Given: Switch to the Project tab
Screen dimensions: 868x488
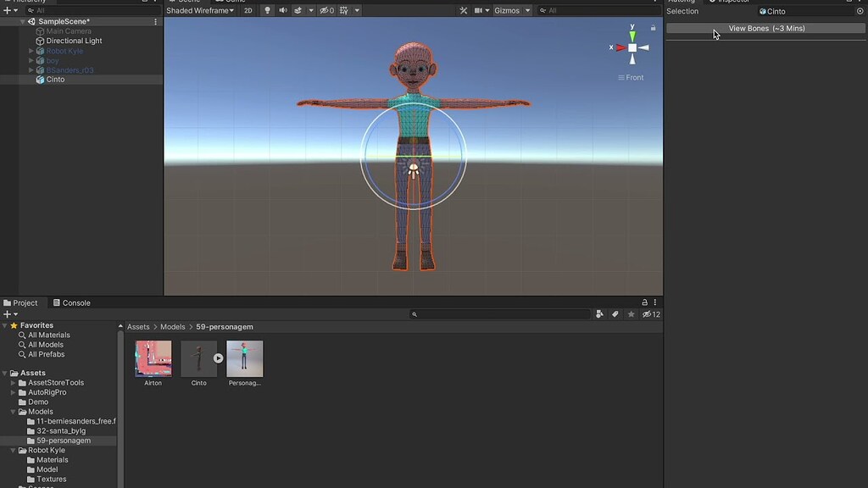Looking at the screenshot, I should click(20, 302).
